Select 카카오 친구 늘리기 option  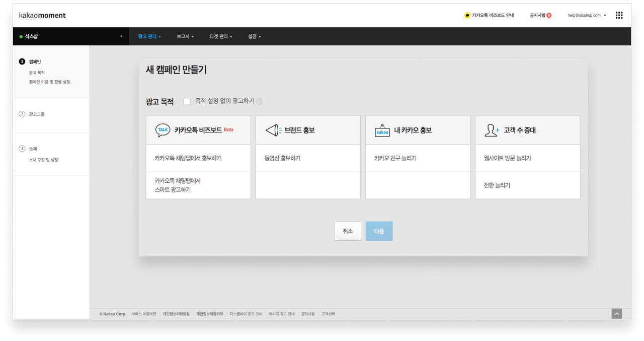(x=418, y=158)
